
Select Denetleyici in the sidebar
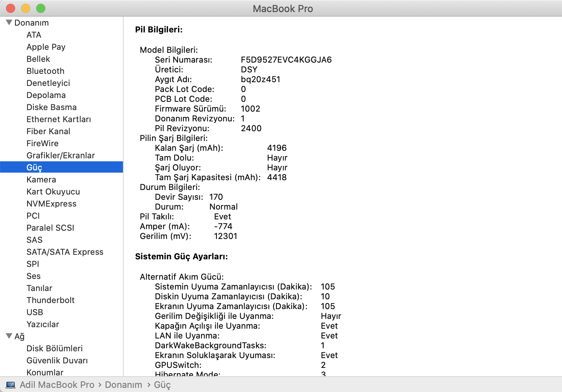[48, 83]
